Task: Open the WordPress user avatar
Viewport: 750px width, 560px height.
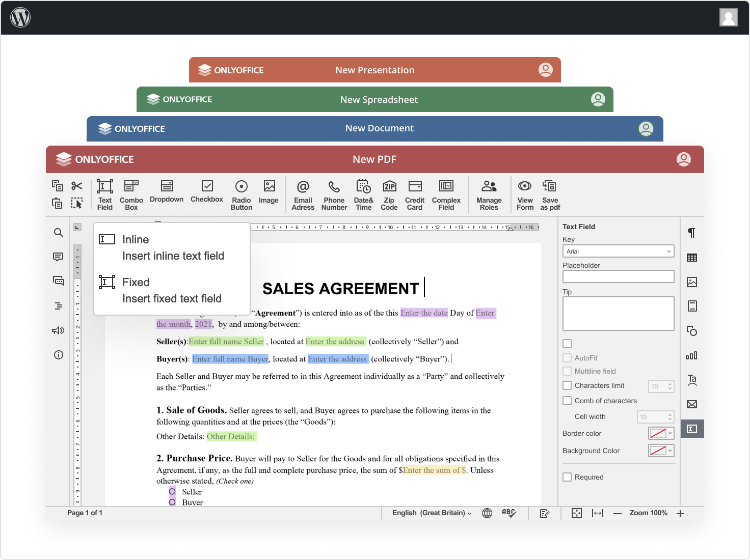Action: 729,17
